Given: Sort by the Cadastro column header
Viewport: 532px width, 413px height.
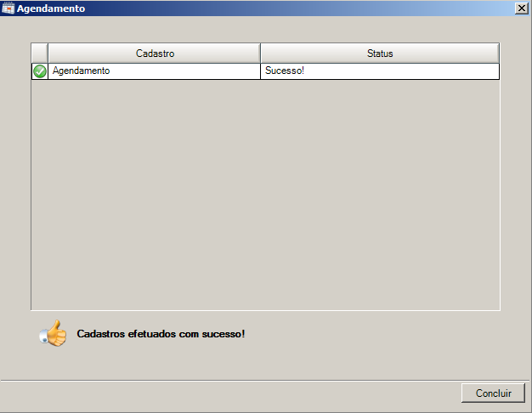Looking at the screenshot, I should [x=155, y=54].
